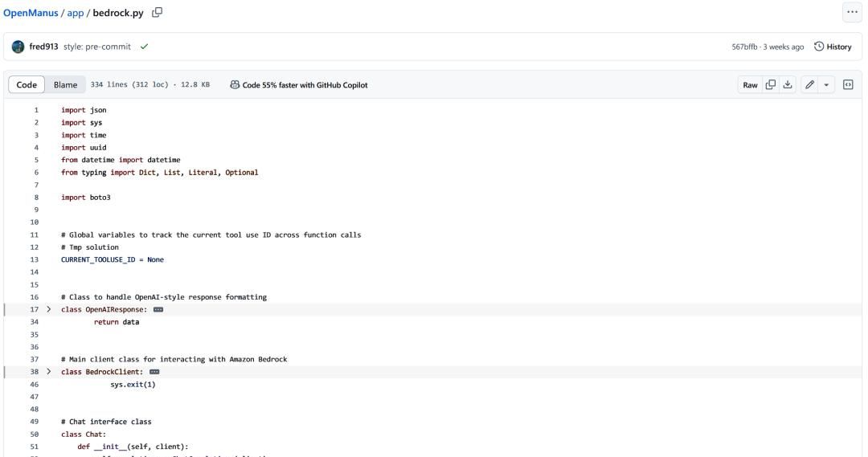
Task: Open more edit options dropdown arrow
Action: click(x=825, y=85)
